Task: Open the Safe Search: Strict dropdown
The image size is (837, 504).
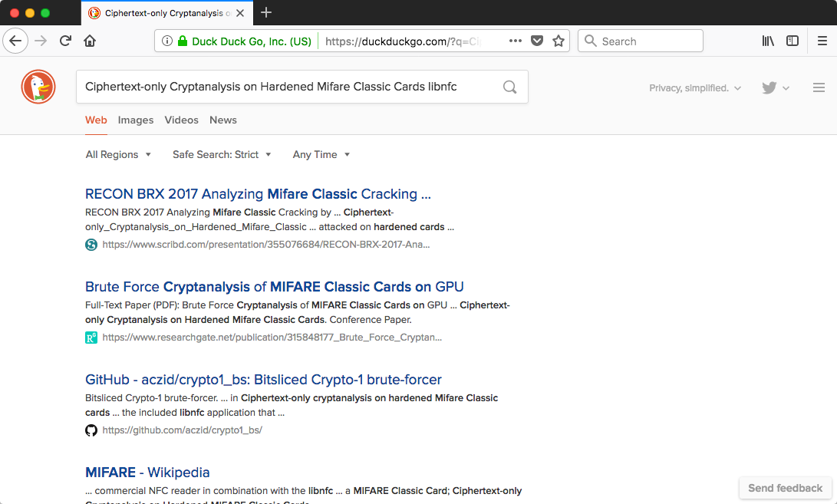Action: pos(222,154)
